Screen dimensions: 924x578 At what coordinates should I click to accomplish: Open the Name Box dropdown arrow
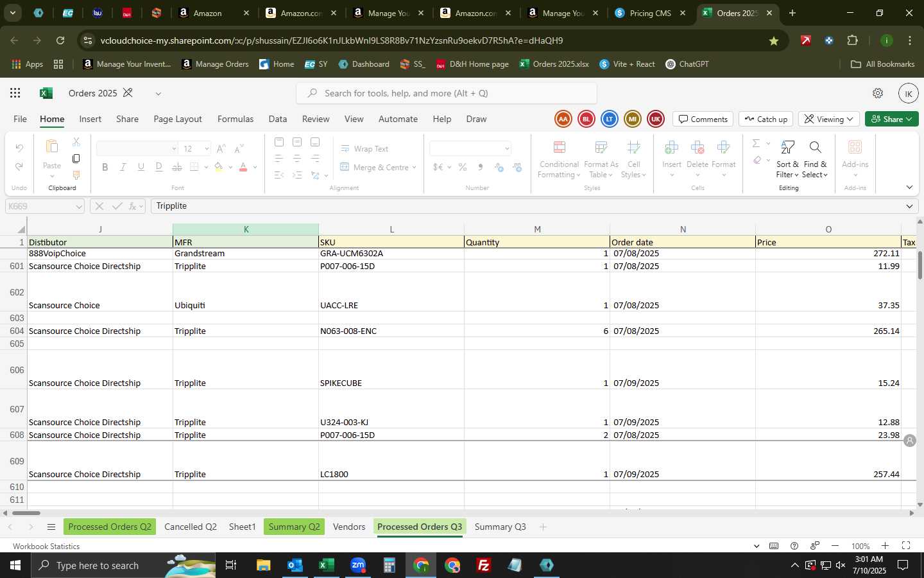tap(79, 206)
